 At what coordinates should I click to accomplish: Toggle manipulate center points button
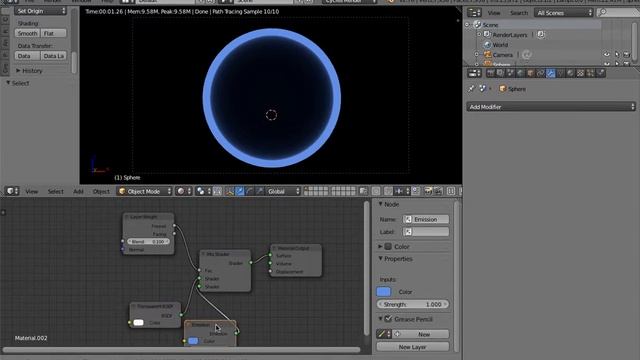coord(218,191)
